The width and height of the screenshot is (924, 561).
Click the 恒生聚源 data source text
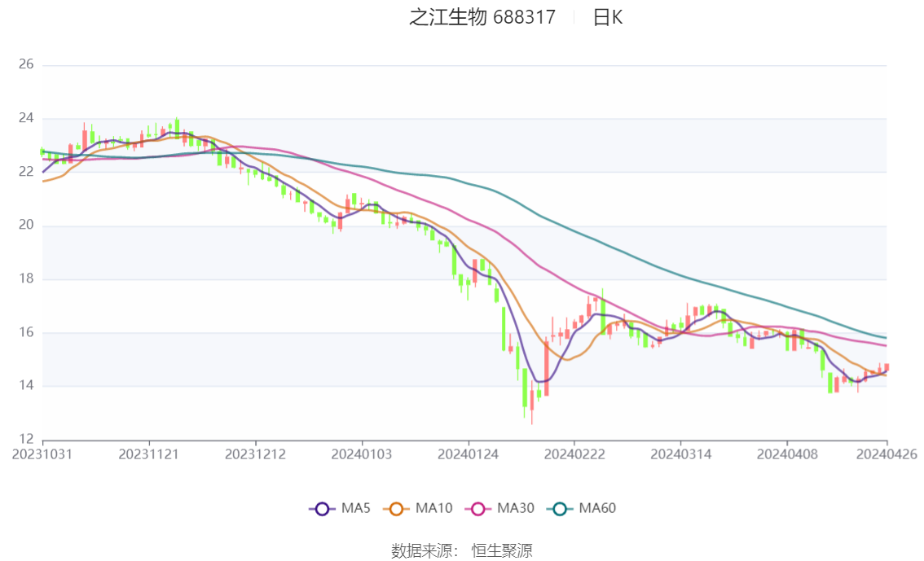point(502,551)
